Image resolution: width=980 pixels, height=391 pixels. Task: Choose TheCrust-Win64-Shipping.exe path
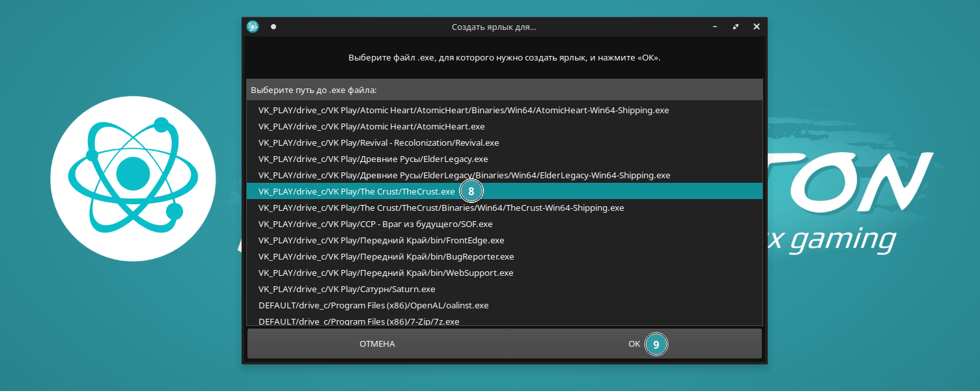point(505,208)
